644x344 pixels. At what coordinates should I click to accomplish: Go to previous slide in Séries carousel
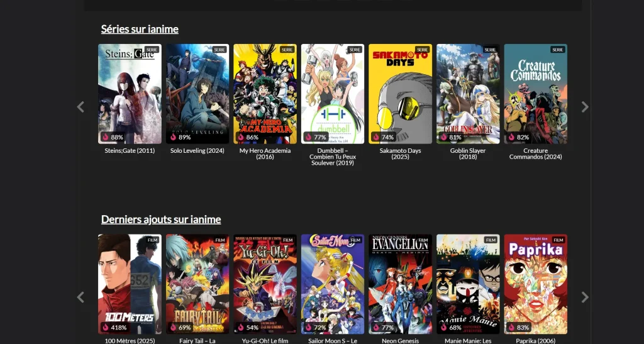point(80,107)
